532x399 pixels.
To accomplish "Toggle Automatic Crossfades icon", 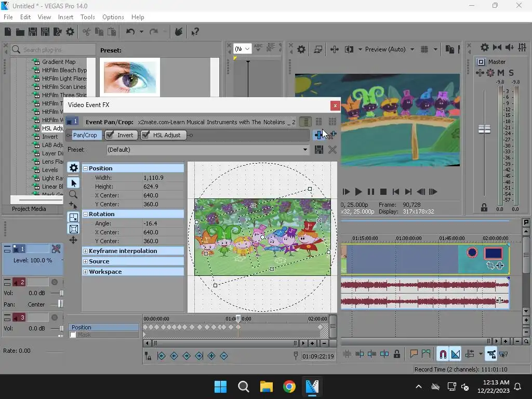I will (x=456, y=354).
